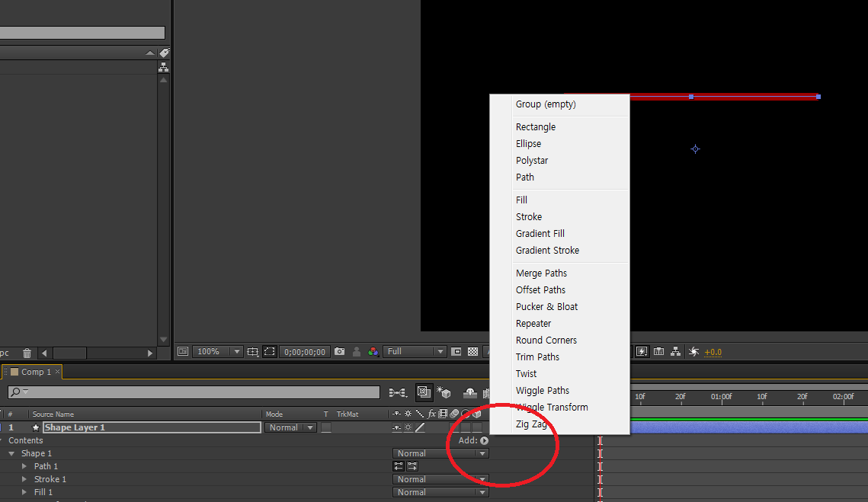Click the star icon of Shape Layer 1
868x502 pixels.
36,427
